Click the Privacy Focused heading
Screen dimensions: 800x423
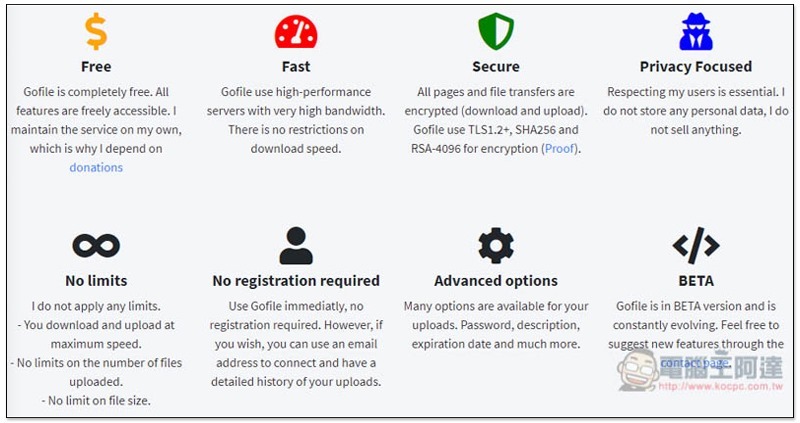tap(696, 67)
